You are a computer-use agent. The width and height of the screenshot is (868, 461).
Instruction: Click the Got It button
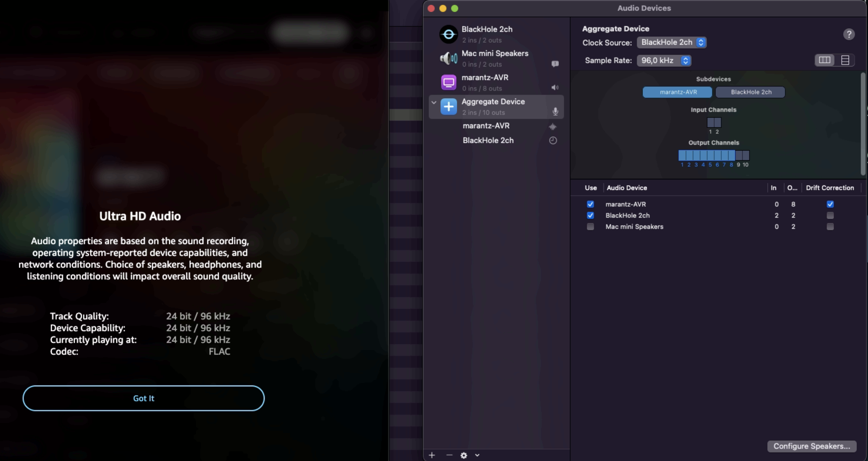(x=143, y=398)
